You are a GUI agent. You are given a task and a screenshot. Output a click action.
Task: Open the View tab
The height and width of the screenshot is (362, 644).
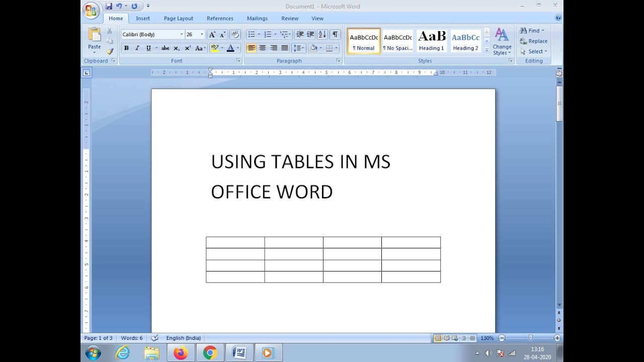(x=317, y=19)
